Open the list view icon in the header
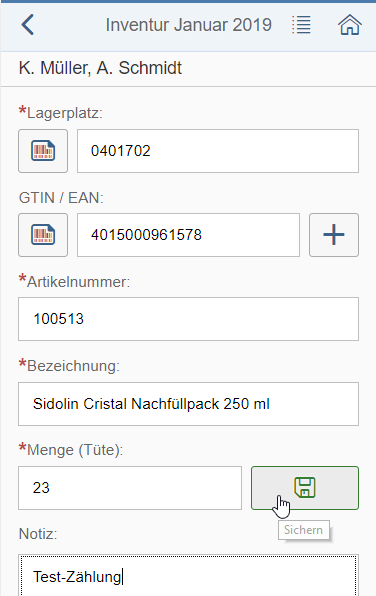Screen dimensions: 376x596 [301, 25]
